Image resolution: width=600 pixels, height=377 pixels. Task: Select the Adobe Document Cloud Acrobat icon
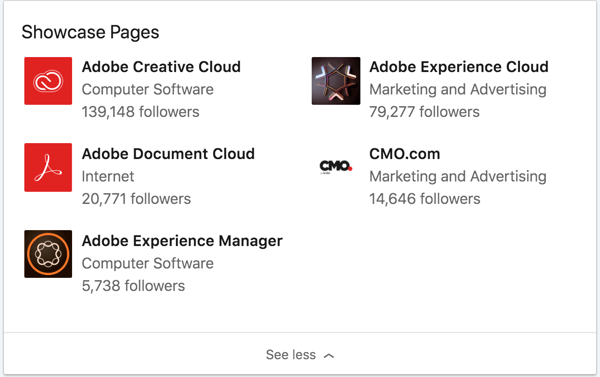[48, 167]
